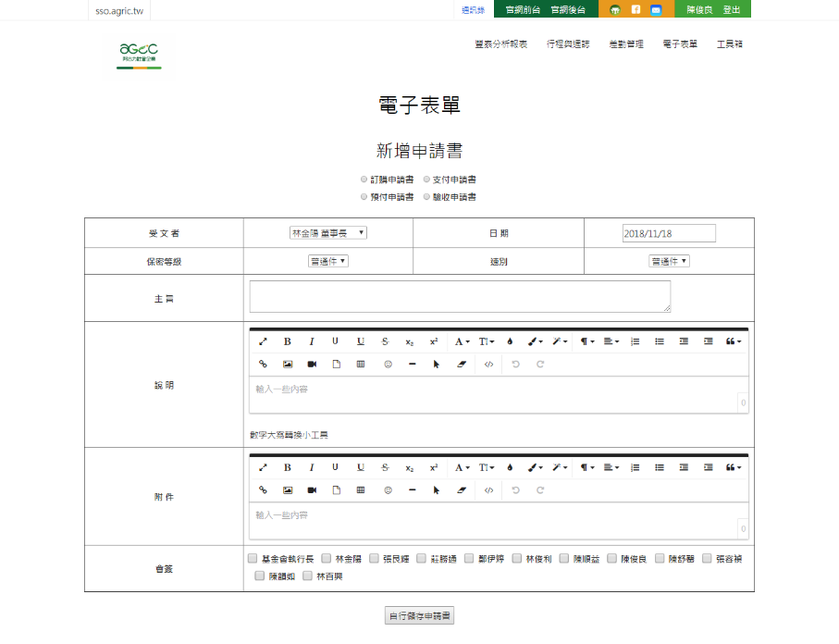Open the 差勤管理 menu

coord(626,44)
